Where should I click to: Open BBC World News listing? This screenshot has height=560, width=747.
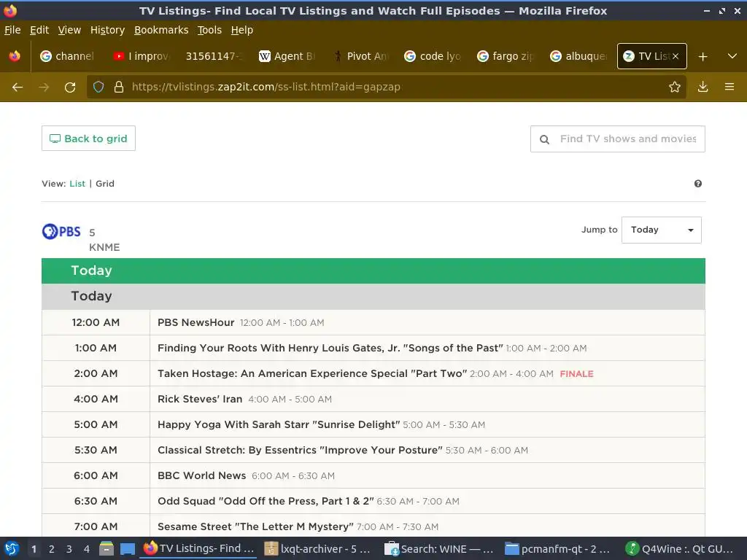202,475
